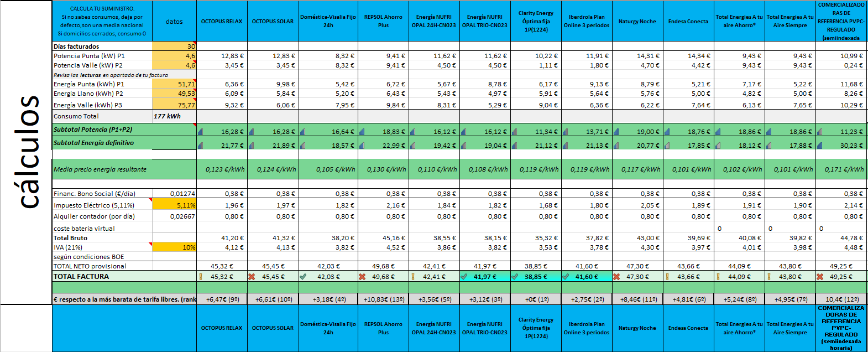868x352 pixels.
Task: Select the Impuesto Eléctrico 5,11% yellow cell
Action: click(174, 205)
